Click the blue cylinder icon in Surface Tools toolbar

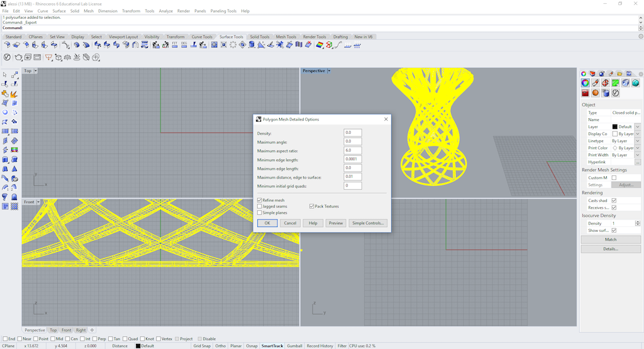point(252,45)
